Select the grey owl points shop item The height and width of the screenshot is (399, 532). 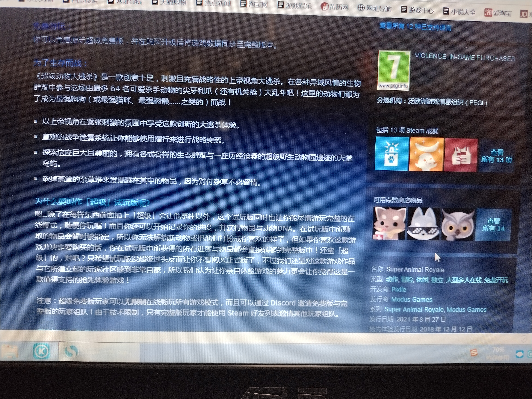click(x=457, y=224)
